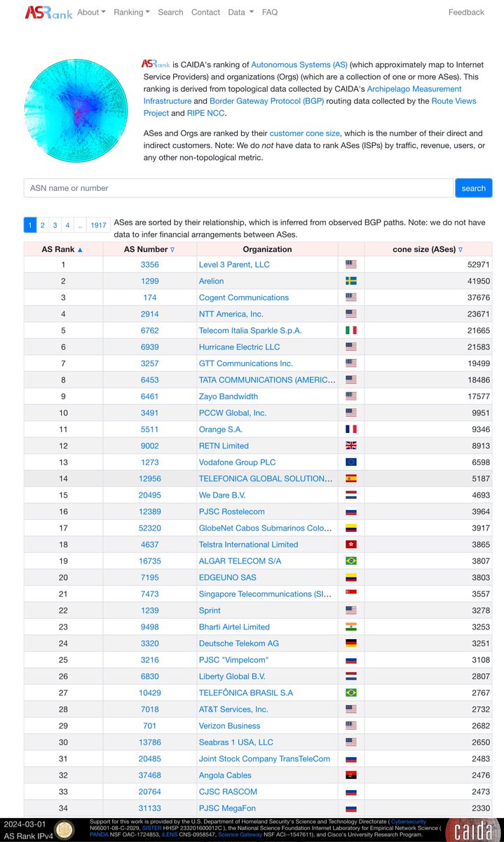Follow the Autonomous Systems (AS) link
The width and height of the screenshot is (504, 842).
tap(299, 65)
